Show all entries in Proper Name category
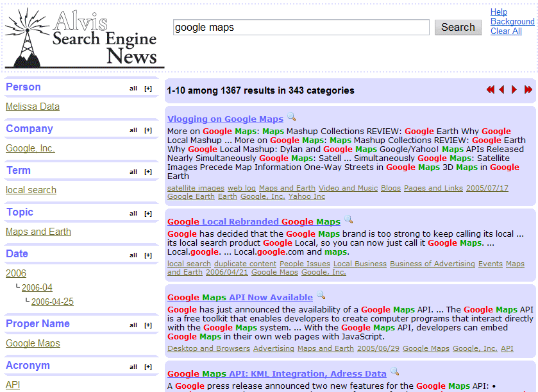The width and height of the screenshot is (538, 392). [x=133, y=325]
